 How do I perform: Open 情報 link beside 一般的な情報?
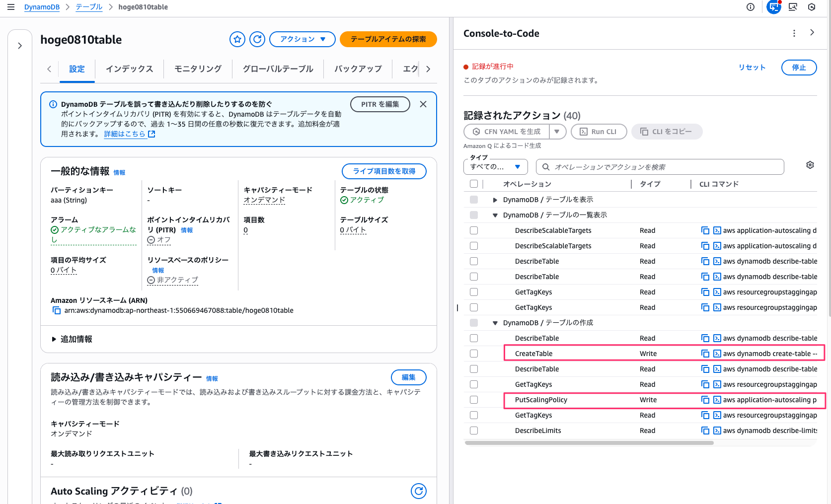[119, 173]
